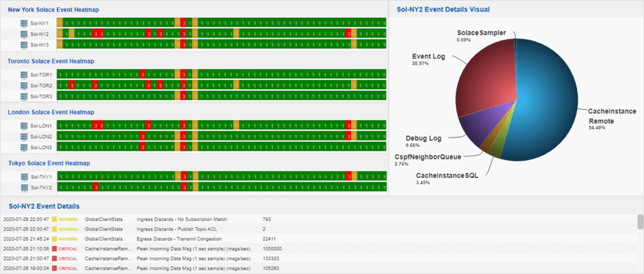Click the event details scrollbar thumb
644x274 pixels.
point(640,221)
